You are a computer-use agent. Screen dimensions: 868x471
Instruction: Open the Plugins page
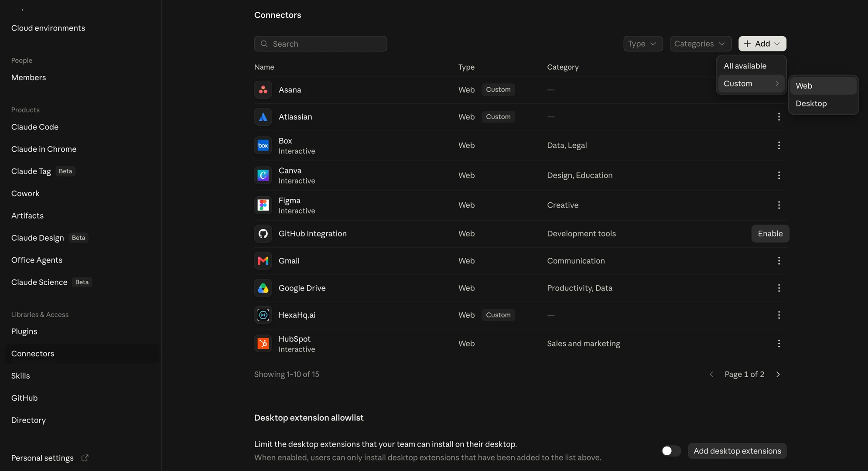pos(24,331)
